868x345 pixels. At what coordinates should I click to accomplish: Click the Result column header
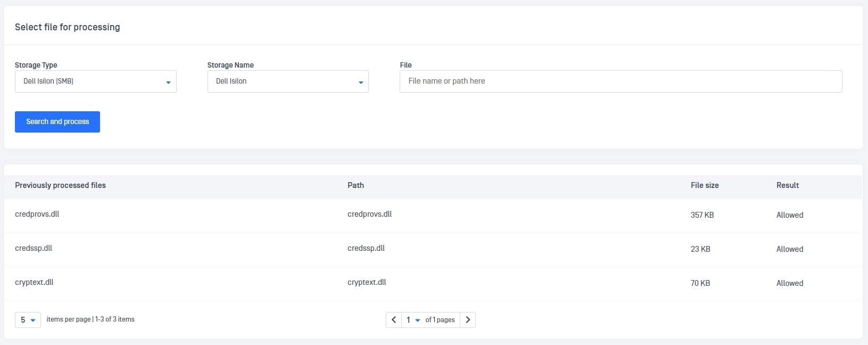pos(787,185)
